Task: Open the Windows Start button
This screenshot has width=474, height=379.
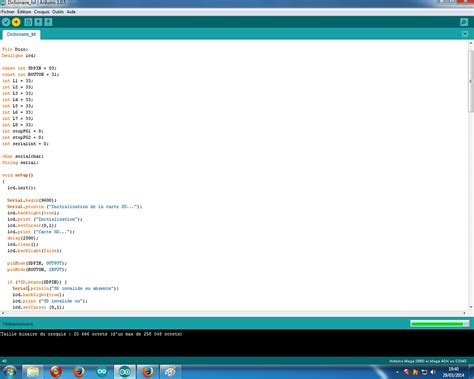Action: [9, 372]
